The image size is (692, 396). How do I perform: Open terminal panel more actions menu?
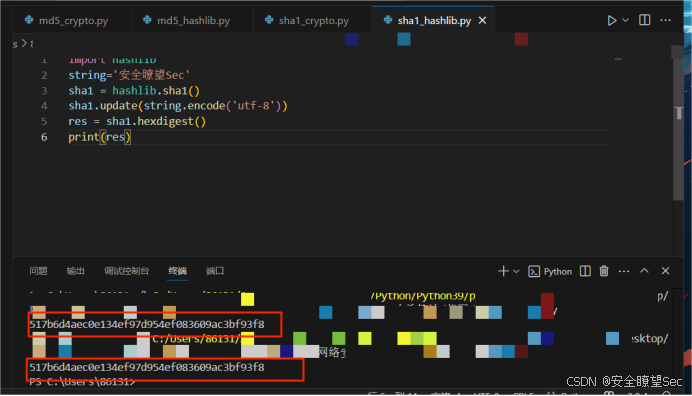[x=624, y=272]
